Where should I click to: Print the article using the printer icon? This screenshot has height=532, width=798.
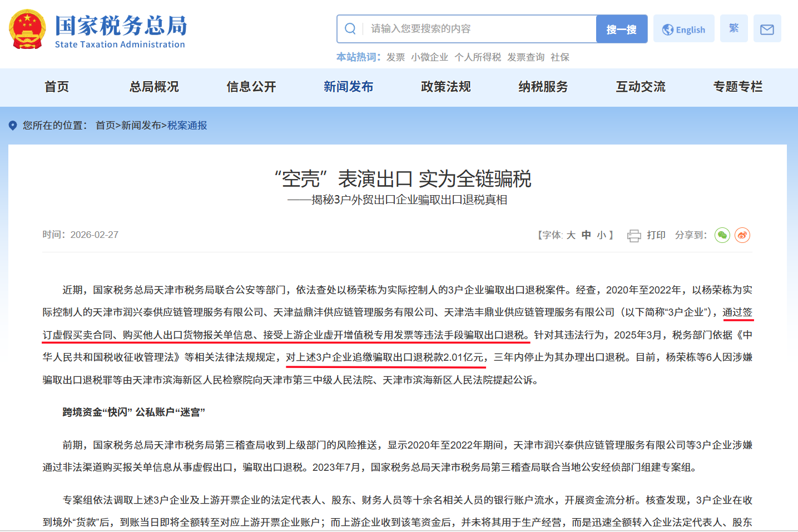(634, 235)
